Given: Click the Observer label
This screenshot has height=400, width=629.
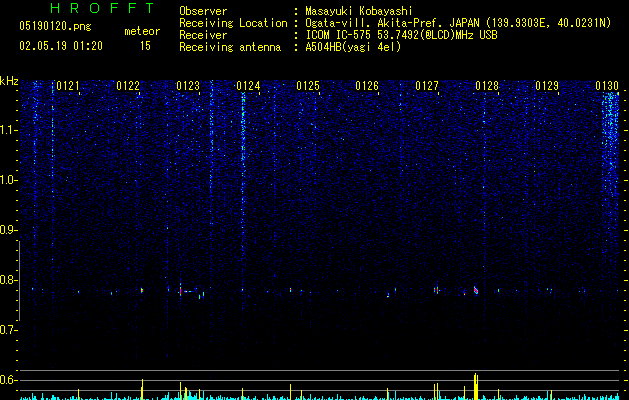Looking at the screenshot, I should (x=203, y=11).
